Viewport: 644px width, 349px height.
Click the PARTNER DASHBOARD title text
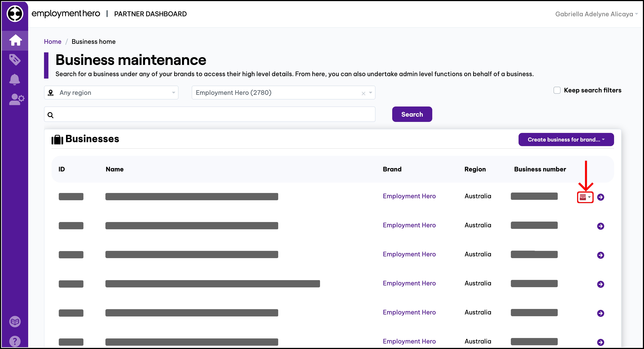[x=150, y=14]
